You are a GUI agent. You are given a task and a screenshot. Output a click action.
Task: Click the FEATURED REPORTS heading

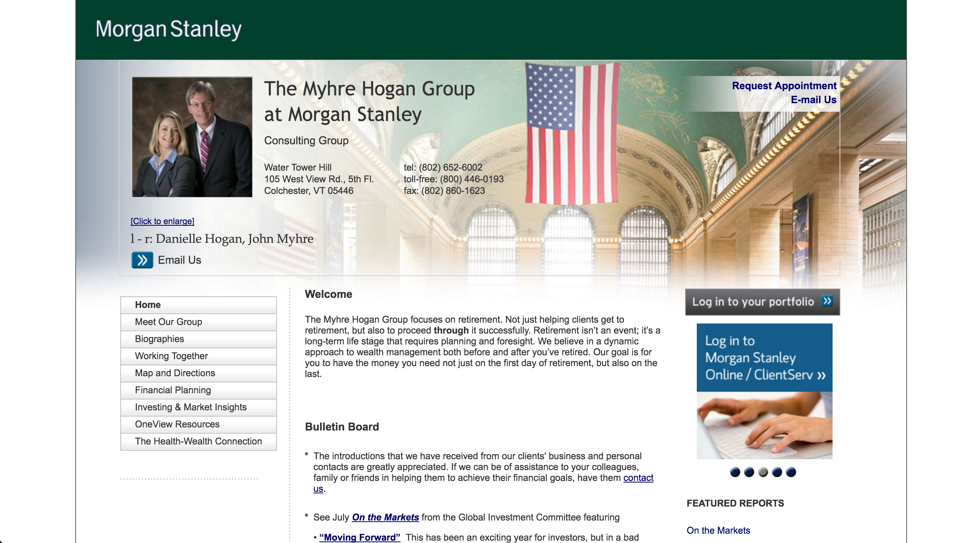735,503
